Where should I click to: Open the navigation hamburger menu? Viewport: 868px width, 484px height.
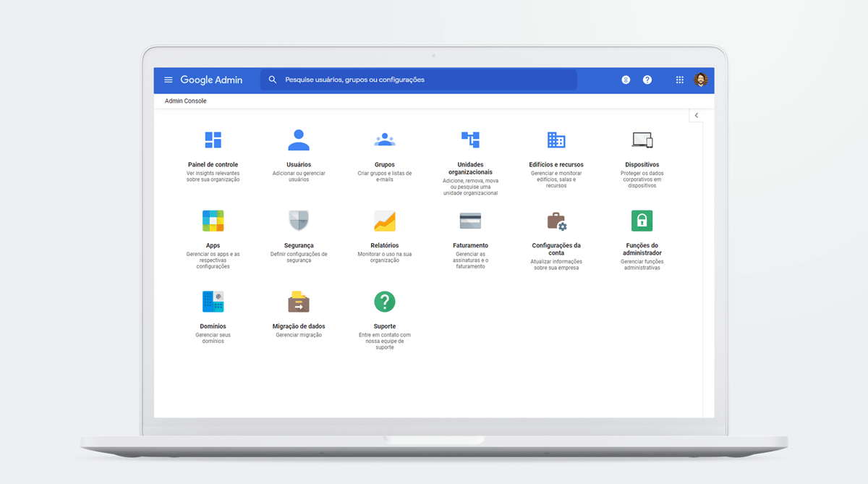tap(168, 80)
